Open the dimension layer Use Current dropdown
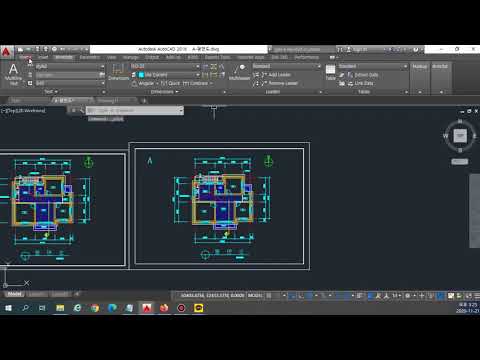The image size is (480, 360). pos(169,75)
